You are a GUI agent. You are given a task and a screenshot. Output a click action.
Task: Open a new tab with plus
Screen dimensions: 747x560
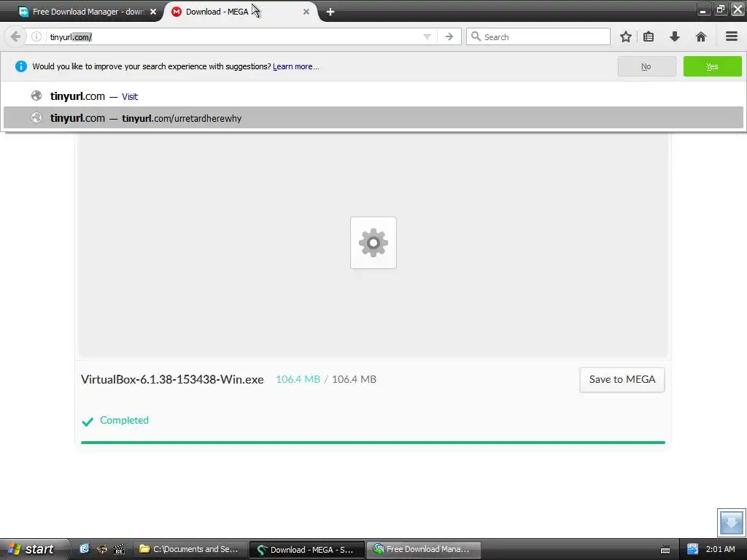coord(330,12)
